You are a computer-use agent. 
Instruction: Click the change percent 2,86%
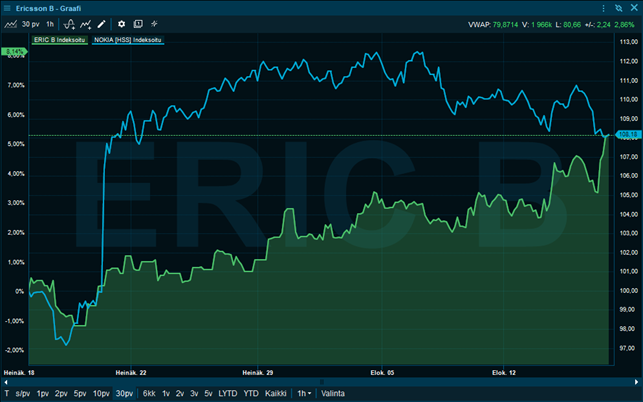624,25
